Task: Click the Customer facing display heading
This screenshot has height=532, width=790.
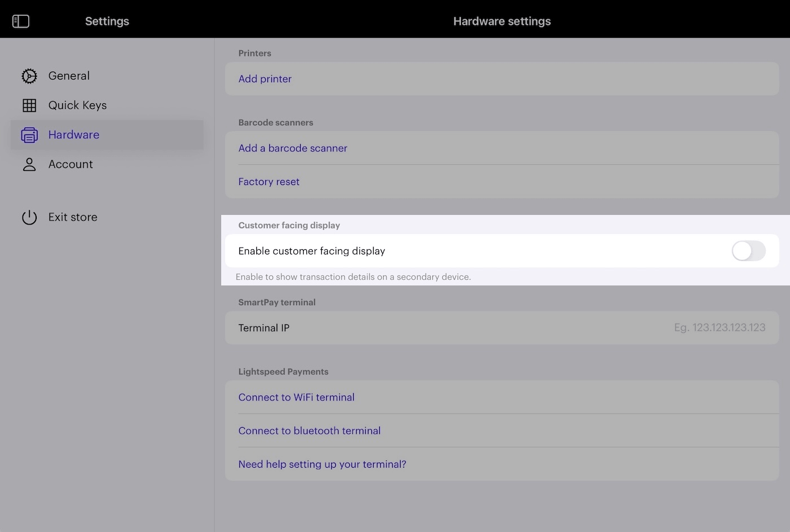Action: [x=289, y=225]
